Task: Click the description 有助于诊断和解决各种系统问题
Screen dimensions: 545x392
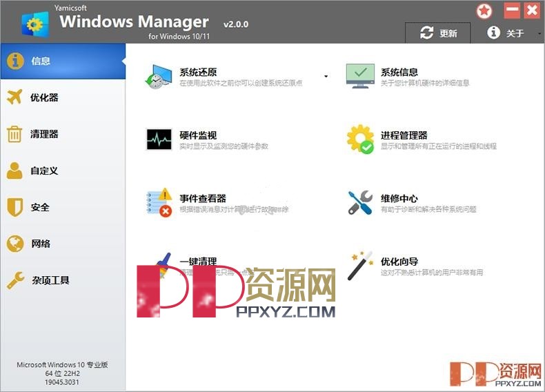Action: 428,209
